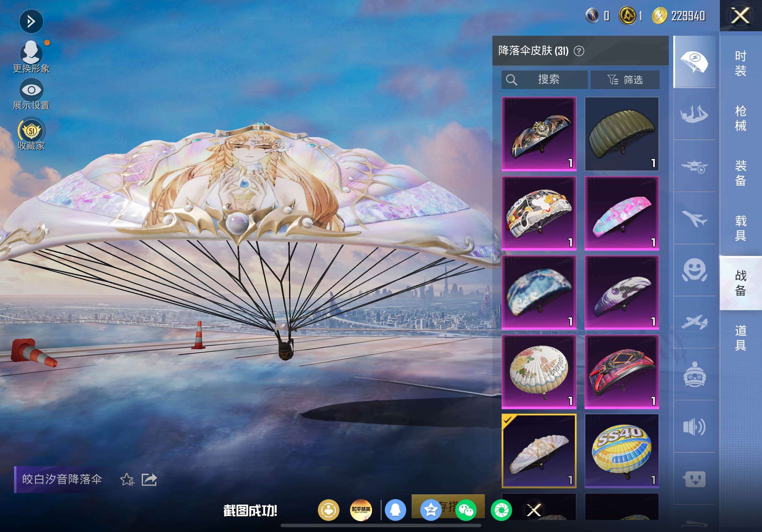The height and width of the screenshot is (532, 762).
Task: Select the speaker voice category icon
Action: tap(694, 426)
